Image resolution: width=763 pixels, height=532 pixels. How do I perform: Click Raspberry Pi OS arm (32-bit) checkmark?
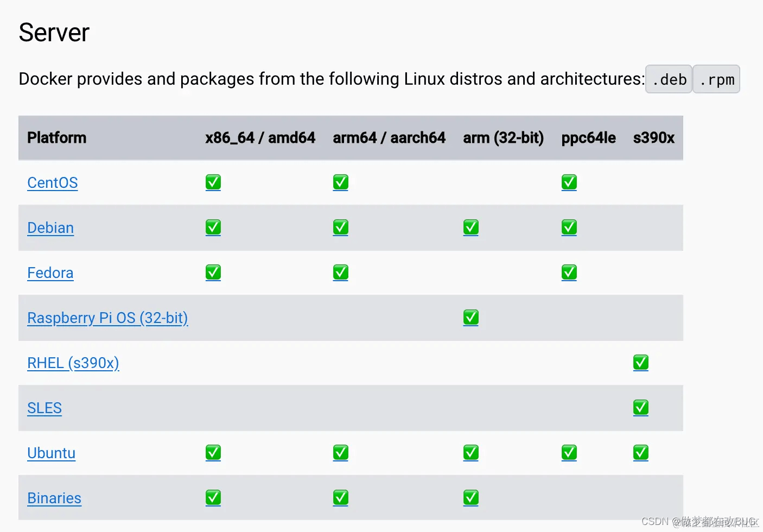471,318
